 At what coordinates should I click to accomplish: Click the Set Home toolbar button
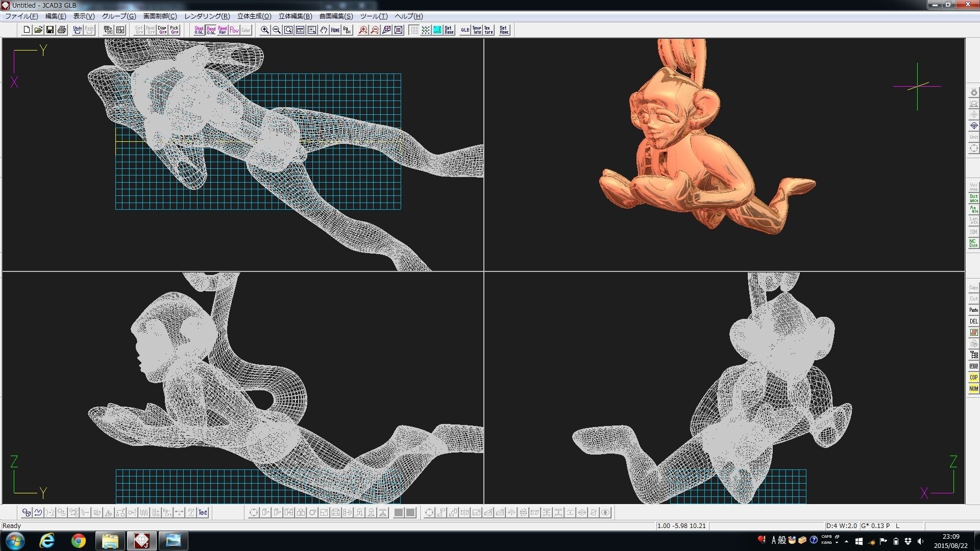tap(504, 30)
